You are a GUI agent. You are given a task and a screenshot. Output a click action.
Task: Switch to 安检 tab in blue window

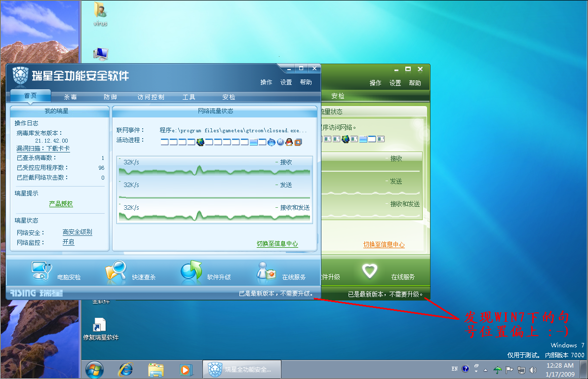[229, 97]
